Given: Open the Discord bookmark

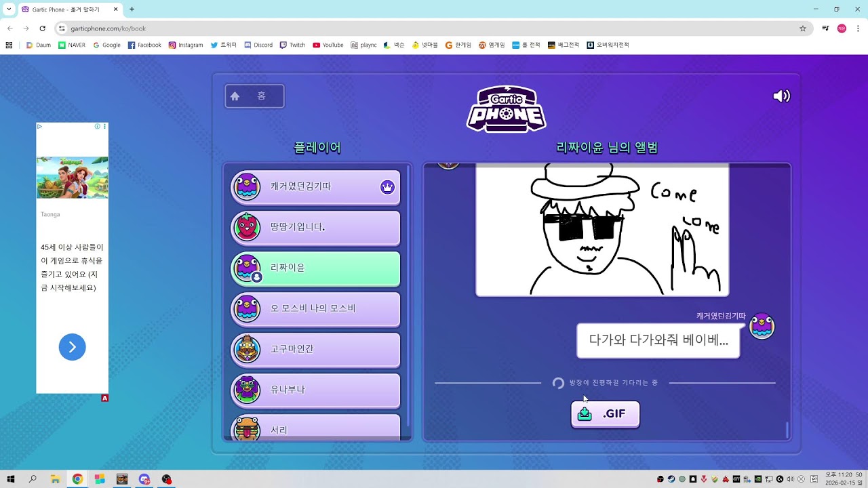Looking at the screenshot, I should point(258,45).
